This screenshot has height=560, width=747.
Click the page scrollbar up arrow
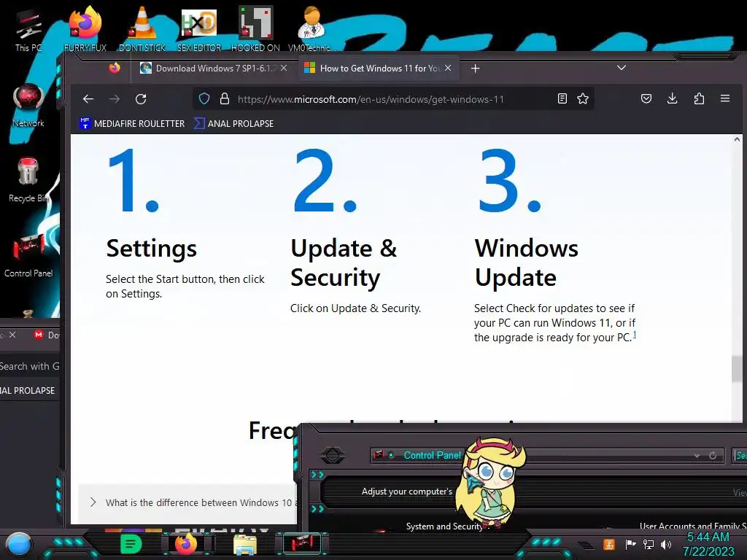click(737, 140)
